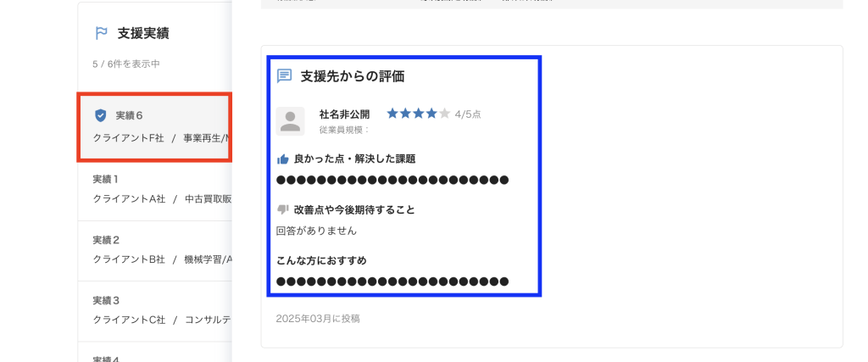Viewport: 868px width, 362px height.
Task: Select 実績1 クライアントA社 entry
Action: tap(154, 191)
